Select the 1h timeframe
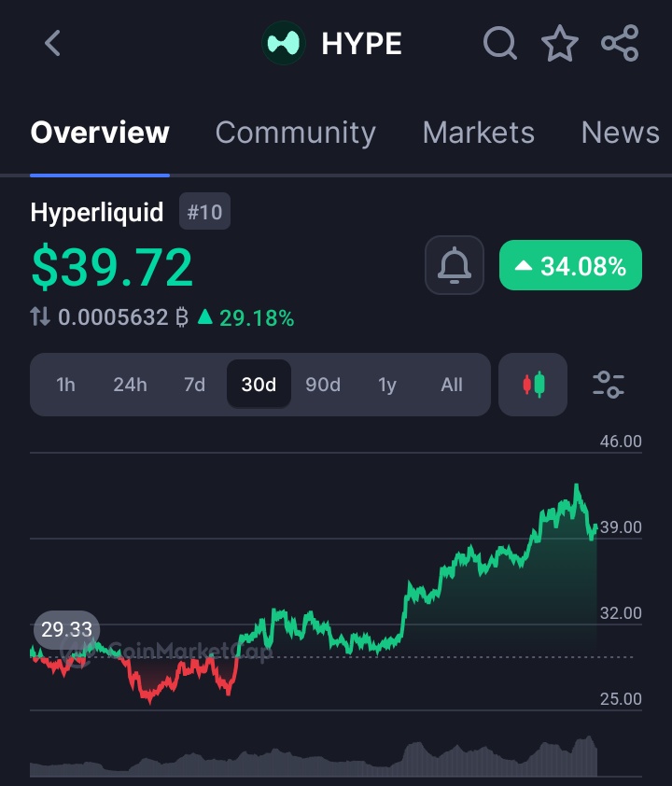Screen dimensions: 672x786 (x=65, y=385)
